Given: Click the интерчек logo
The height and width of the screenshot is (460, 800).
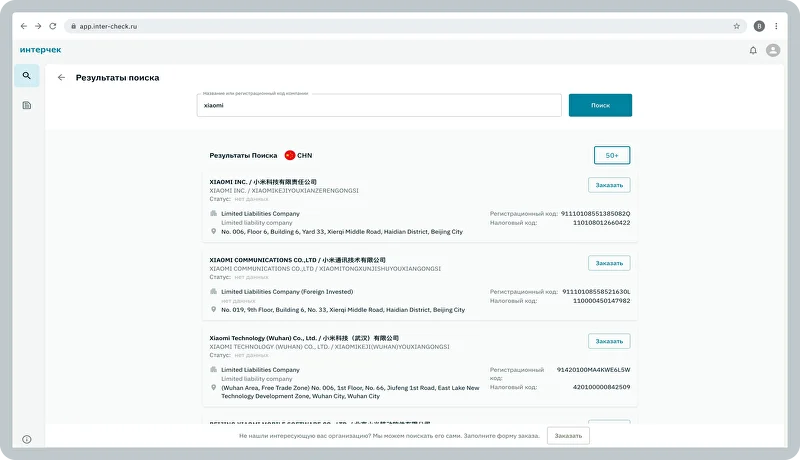Looking at the screenshot, I should 40,50.
